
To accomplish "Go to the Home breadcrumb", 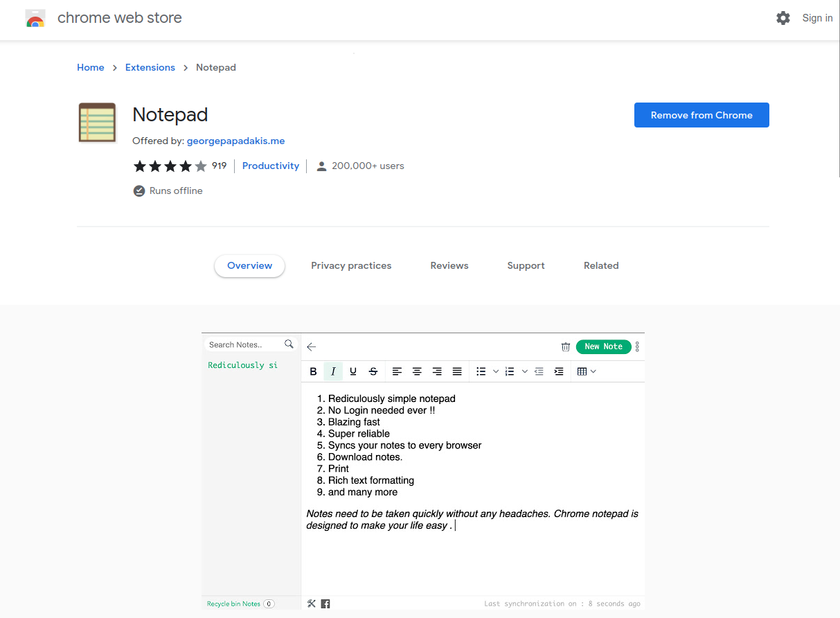I will (x=91, y=67).
